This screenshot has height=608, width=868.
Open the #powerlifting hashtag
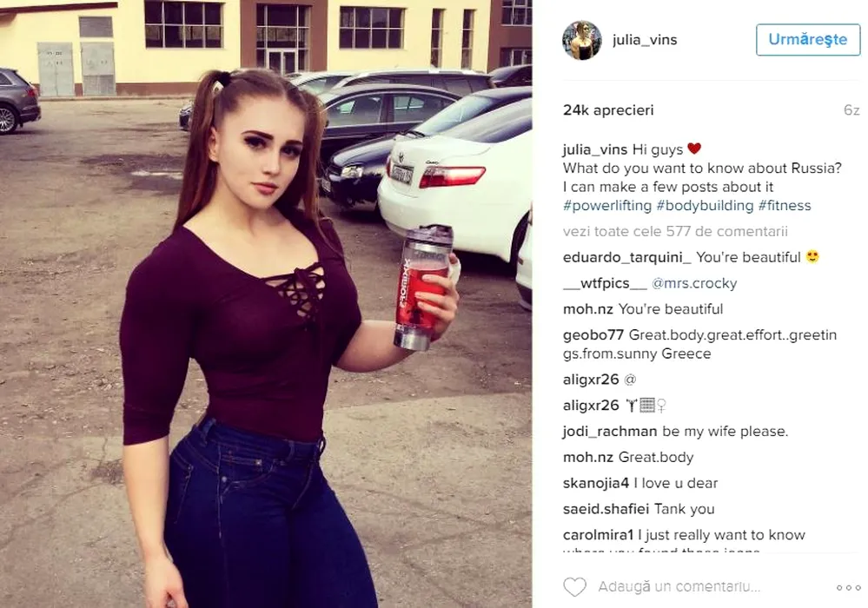607,206
